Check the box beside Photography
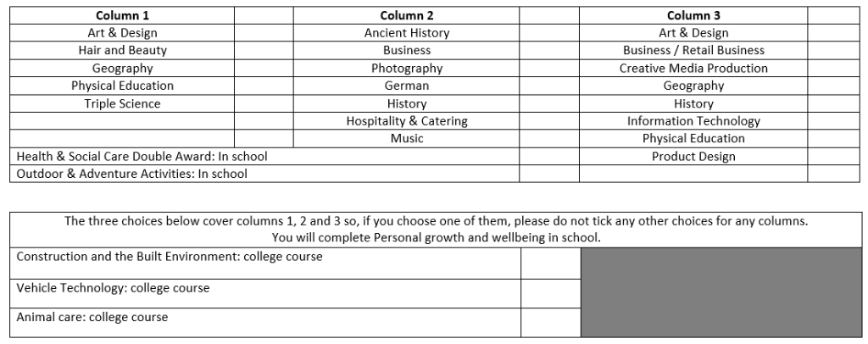 (x=549, y=68)
